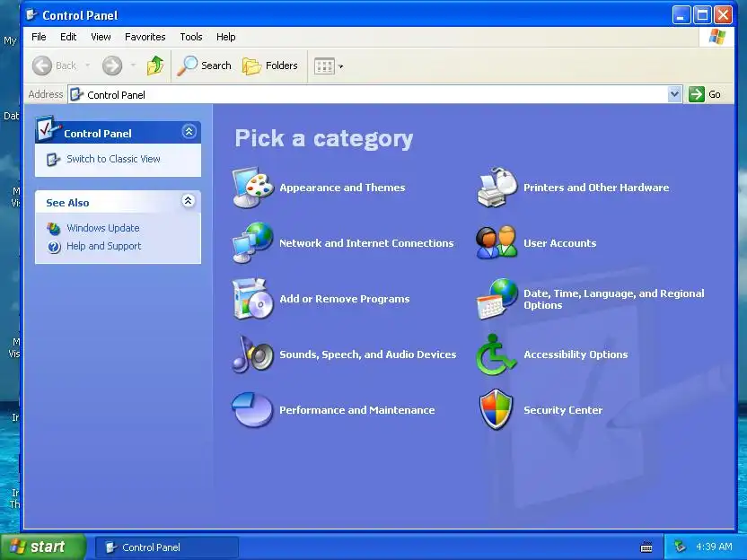Click the Date, Time, Language globe calendar icon
This screenshot has height=560, width=747.
[497, 299]
